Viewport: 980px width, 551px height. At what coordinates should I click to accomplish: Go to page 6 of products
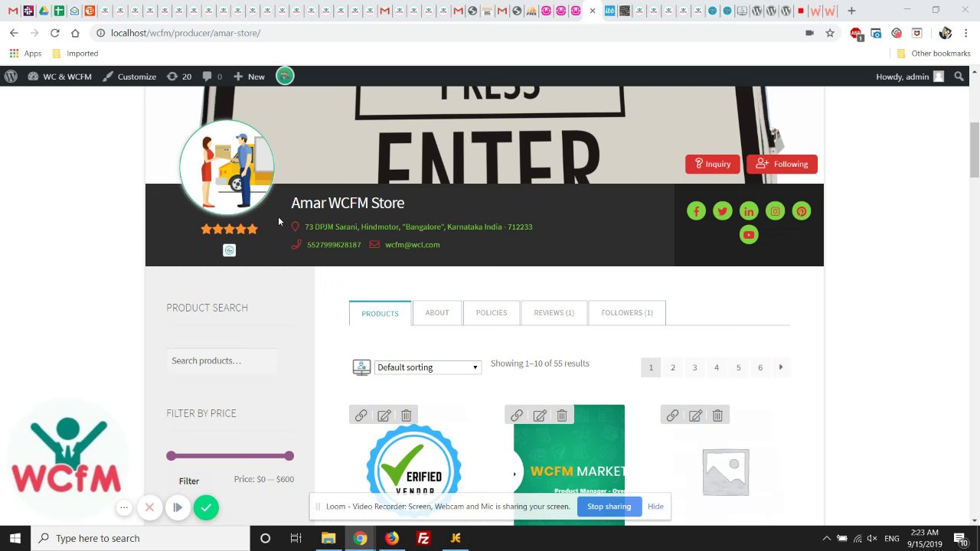pyautogui.click(x=760, y=367)
